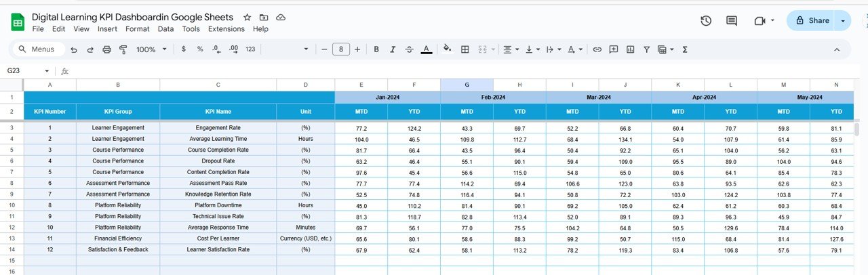Select the Dropout Rate cell

[x=218, y=161]
